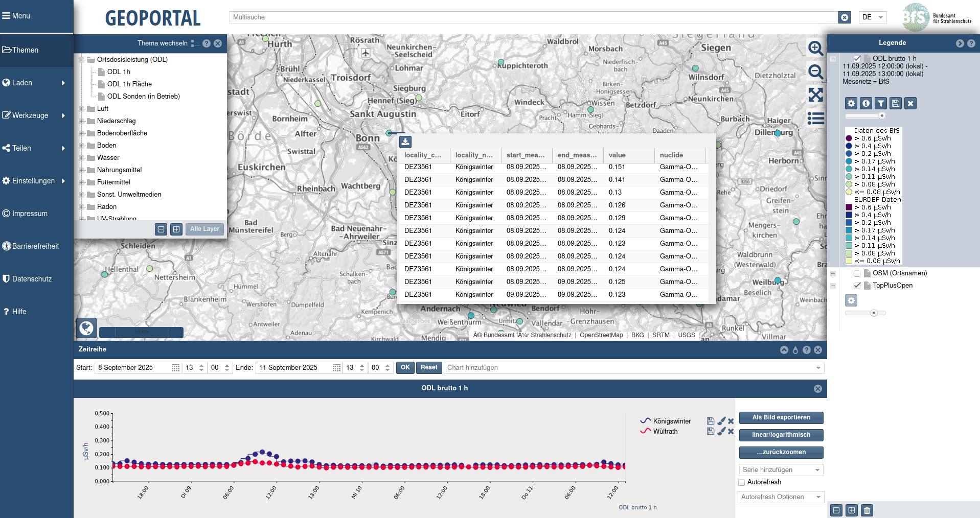
Task: Expand the Niederschlag folder in theme tree
Action: [81, 121]
